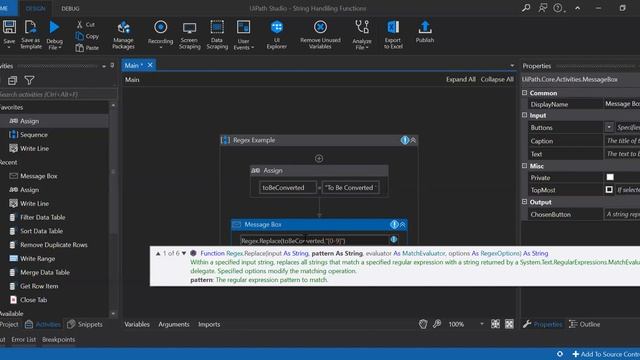Click the toBeConverted variable field in Assign
The width and height of the screenshot is (640, 360).
288,188
